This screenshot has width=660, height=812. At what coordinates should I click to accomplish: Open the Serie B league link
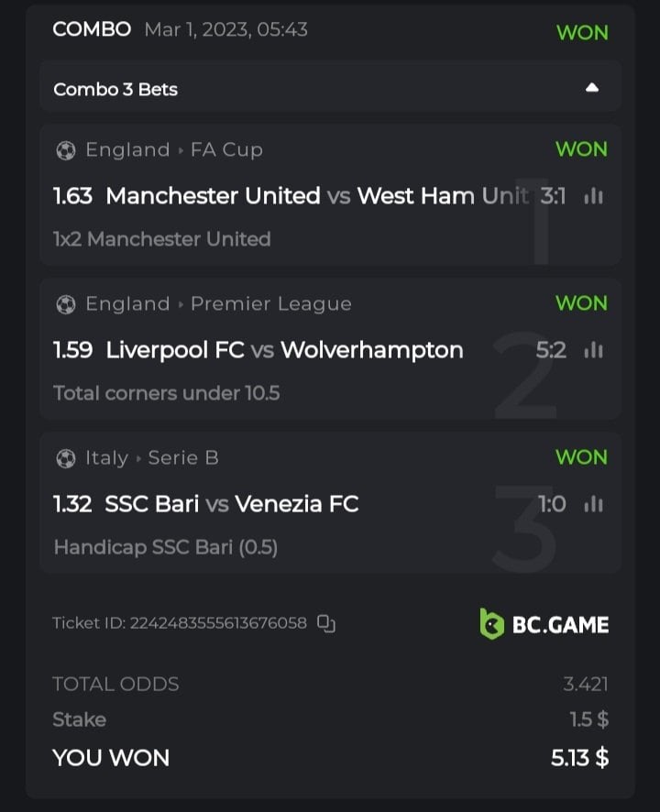click(183, 457)
